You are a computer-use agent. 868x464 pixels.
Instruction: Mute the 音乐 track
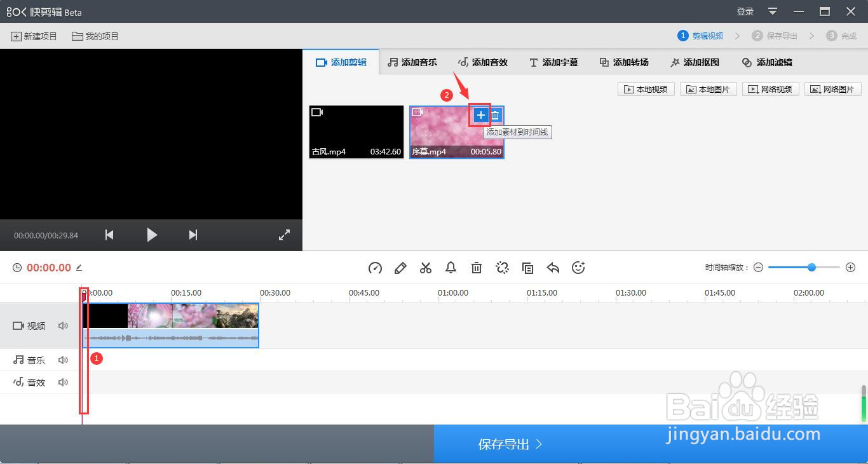(63, 360)
